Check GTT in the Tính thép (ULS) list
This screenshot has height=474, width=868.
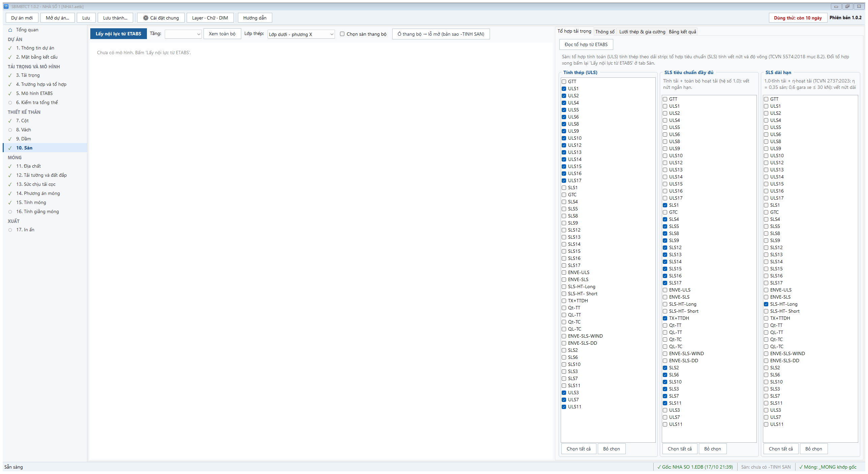point(564,81)
